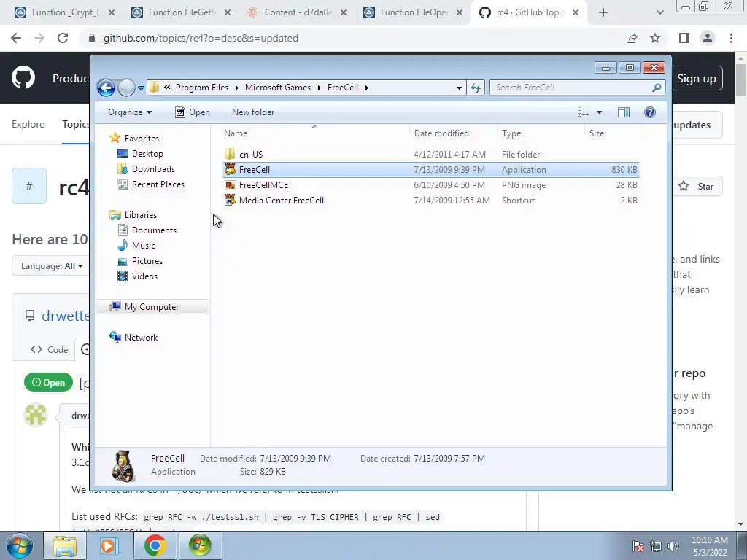
Task: Open Desktop in Favorites
Action: click(147, 154)
